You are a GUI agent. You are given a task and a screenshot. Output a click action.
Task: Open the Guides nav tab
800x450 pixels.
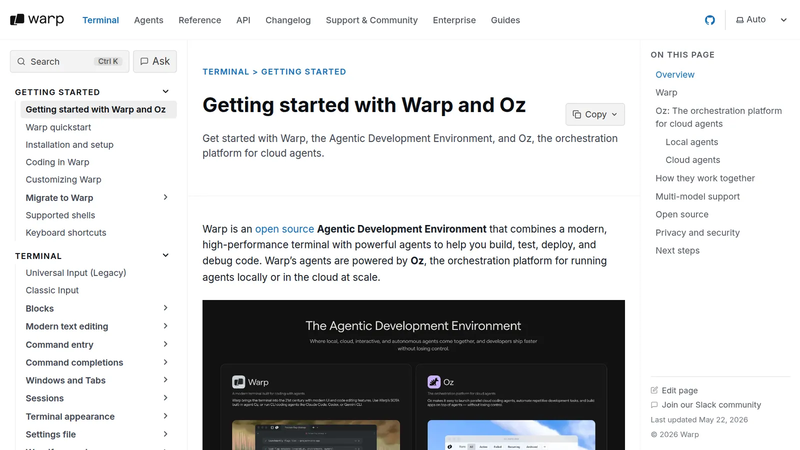[505, 20]
